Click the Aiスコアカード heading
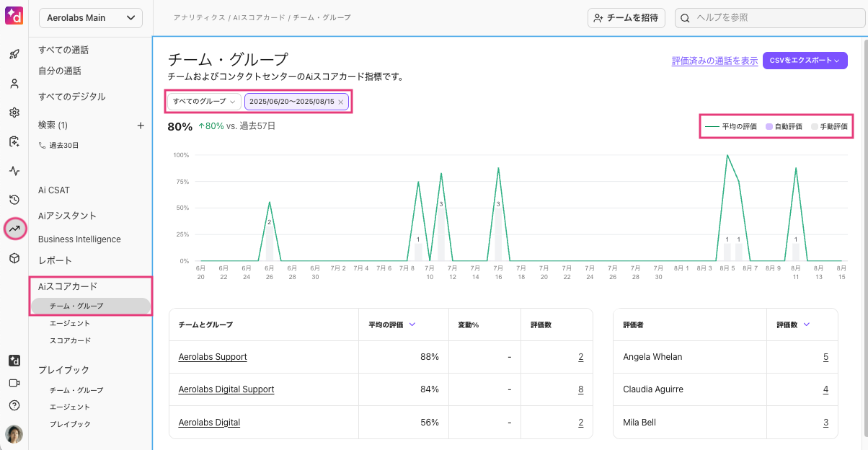 [68, 286]
